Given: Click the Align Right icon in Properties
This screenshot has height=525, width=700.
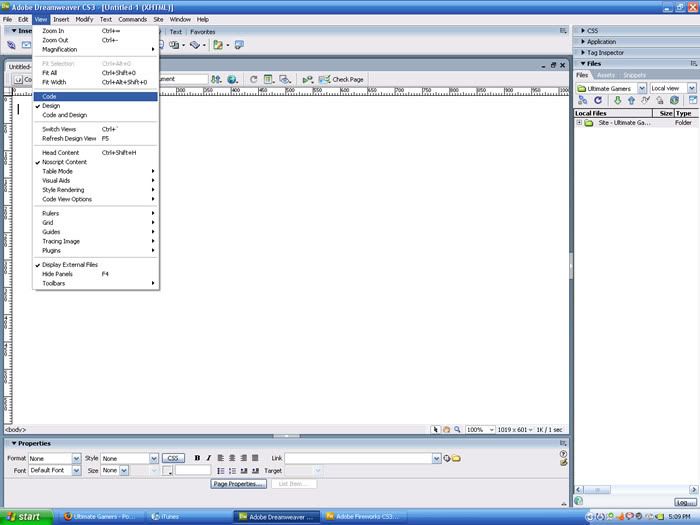Looking at the screenshot, I should [x=244, y=458].
